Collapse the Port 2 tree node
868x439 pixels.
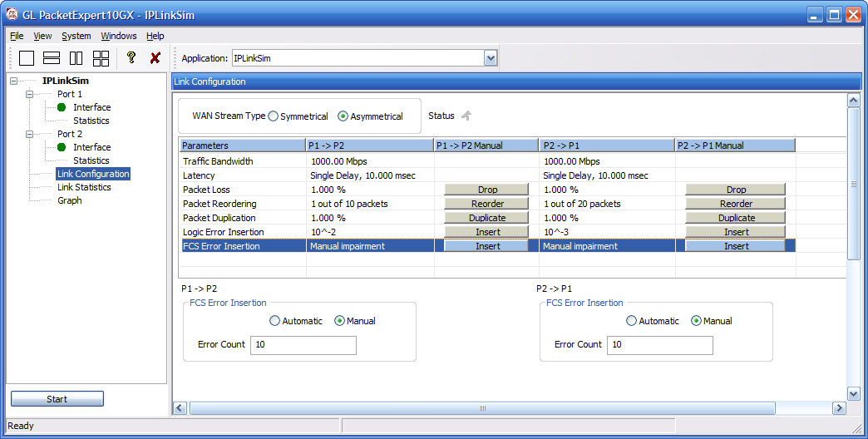[29, 134]
